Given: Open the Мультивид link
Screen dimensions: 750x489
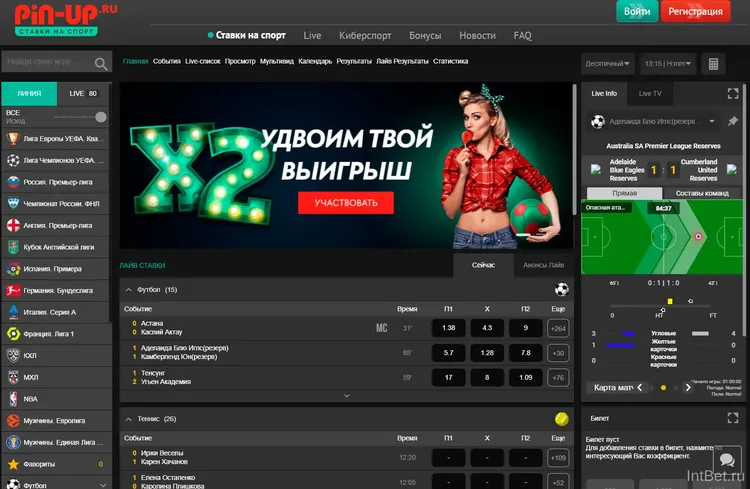Looking at the screenshot, I should click(x=276, y=61).
